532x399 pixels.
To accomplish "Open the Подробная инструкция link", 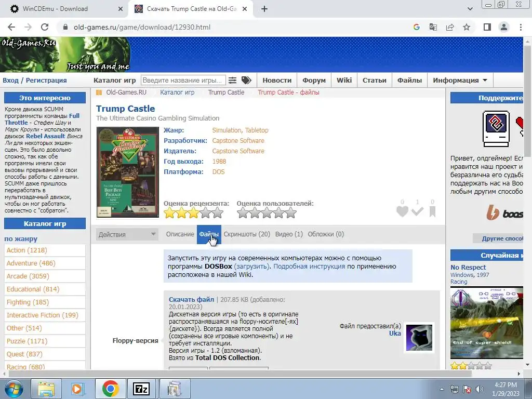I will (x=309, y=267).
